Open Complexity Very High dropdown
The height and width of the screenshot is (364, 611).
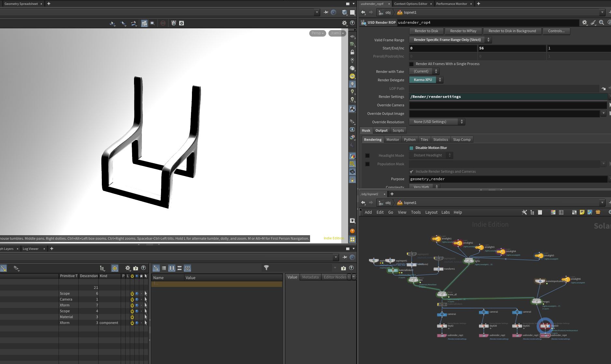click(x=425, y=187)
